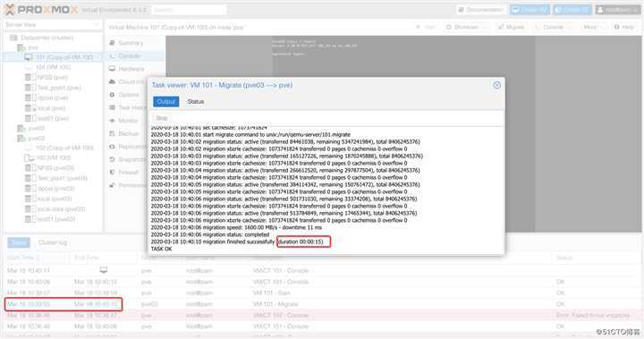The width and height of the screenshot is (644, 339).
Task: Select storage ssd01 (pve)
Action: (x=53, y=118)
